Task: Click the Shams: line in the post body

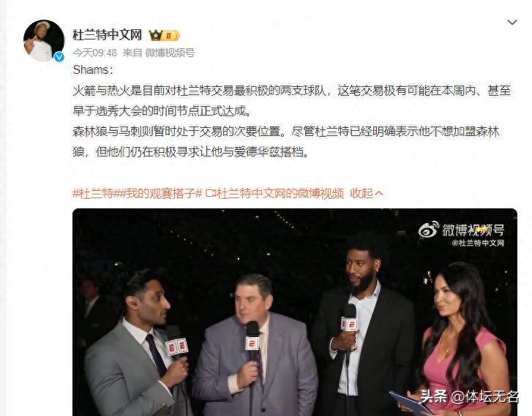Action: point(93,70)
